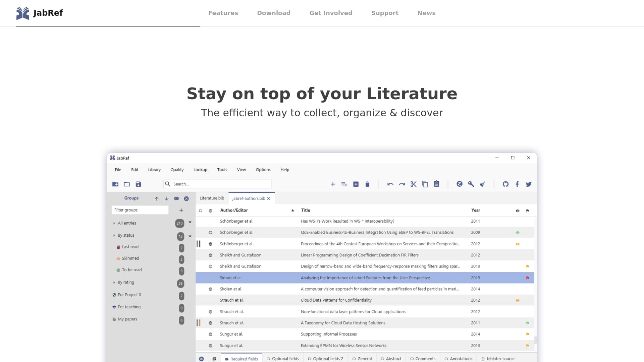The image size is (644, 362).
Task: Click into the Filter groups field
Action: [x=140, y=210]
